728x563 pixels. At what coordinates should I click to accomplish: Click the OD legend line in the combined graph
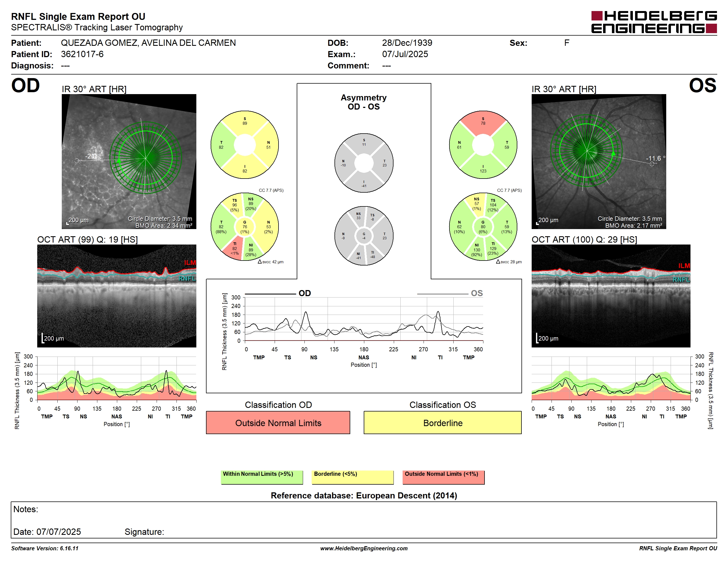(270, 294)
